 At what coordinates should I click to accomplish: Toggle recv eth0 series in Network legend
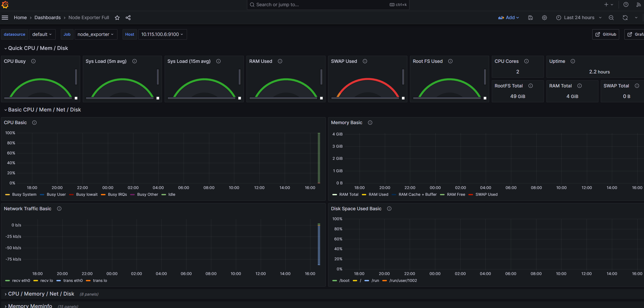(21, 281)
